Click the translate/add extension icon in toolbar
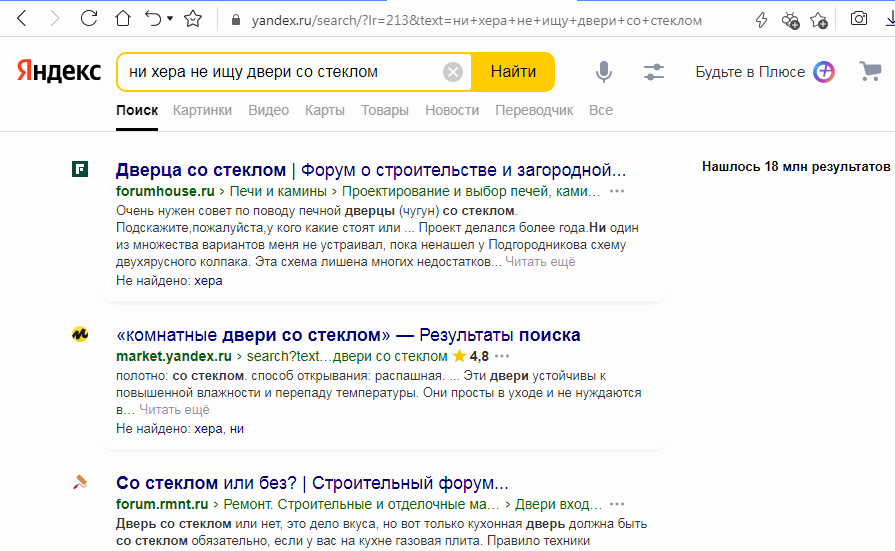 pos(791,21)
